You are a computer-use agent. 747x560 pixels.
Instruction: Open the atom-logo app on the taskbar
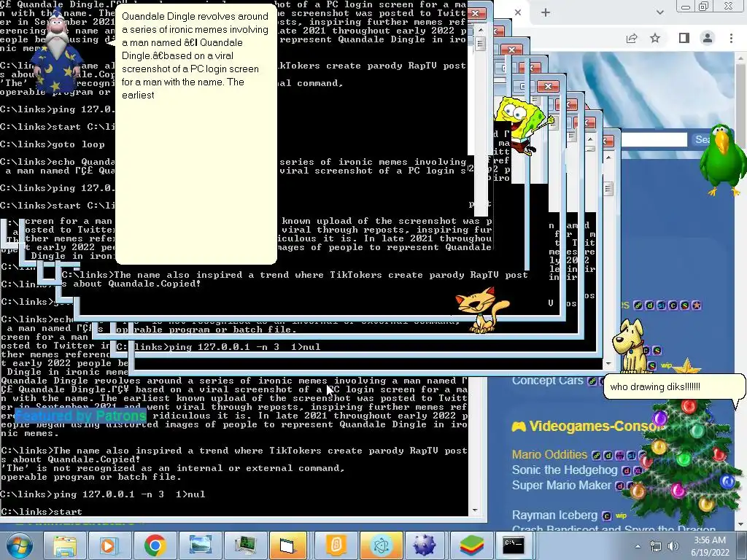tap(381, 545)
